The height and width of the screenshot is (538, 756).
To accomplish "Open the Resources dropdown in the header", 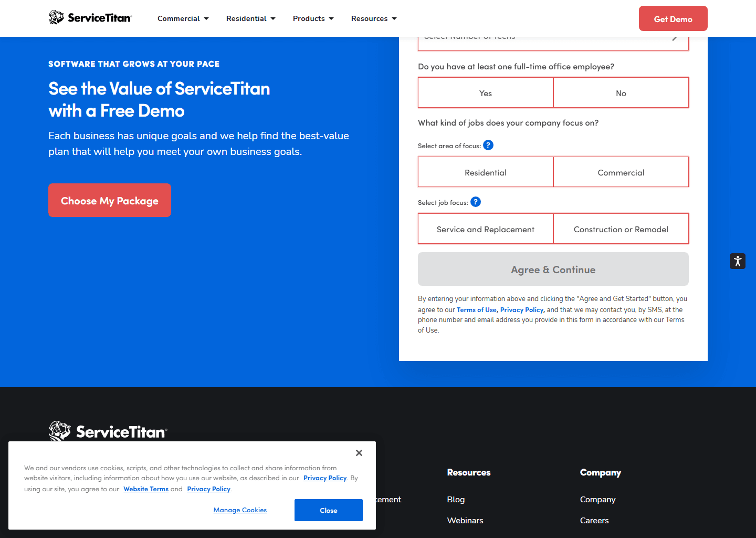I will click(374, 18).
